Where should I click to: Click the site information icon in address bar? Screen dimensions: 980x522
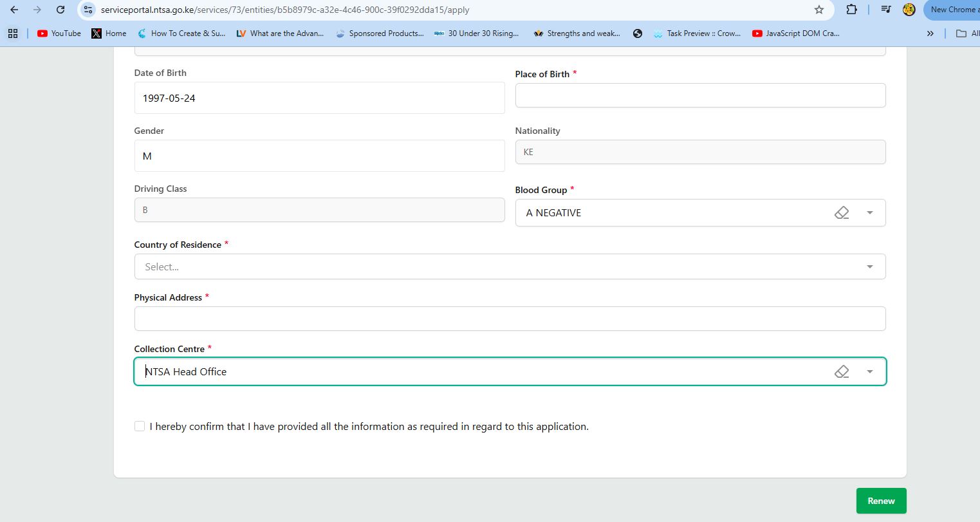(88, 10)
